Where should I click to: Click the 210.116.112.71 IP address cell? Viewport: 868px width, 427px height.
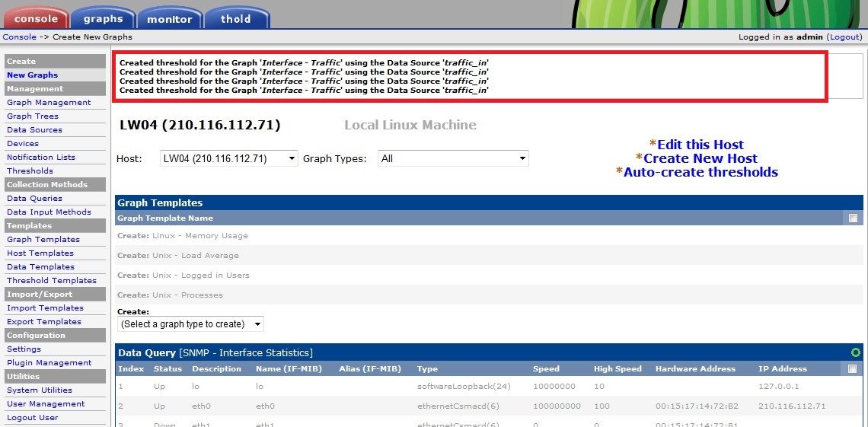click(792, 406)
